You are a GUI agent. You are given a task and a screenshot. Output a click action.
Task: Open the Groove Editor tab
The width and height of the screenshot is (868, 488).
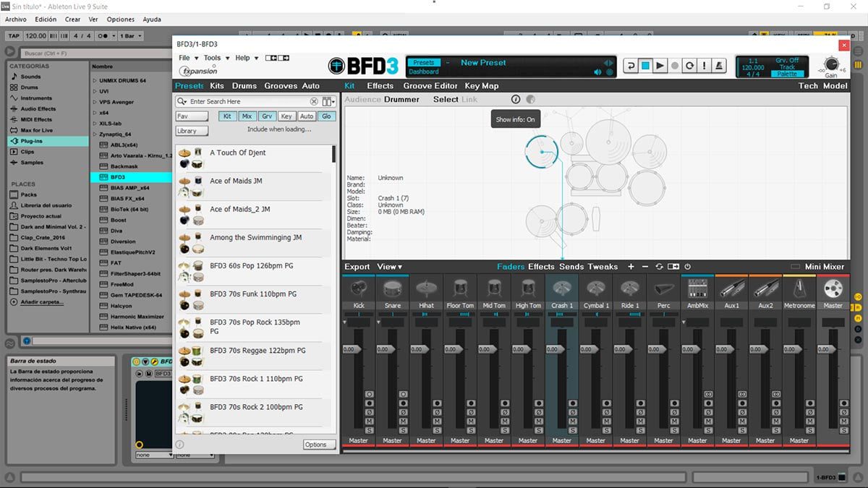coord(430,86)
